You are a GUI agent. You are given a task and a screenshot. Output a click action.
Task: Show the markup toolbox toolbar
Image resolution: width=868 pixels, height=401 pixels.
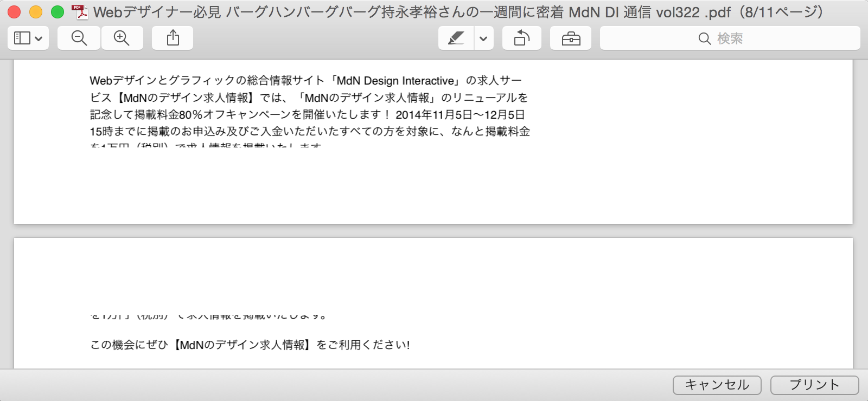point(571,38)
